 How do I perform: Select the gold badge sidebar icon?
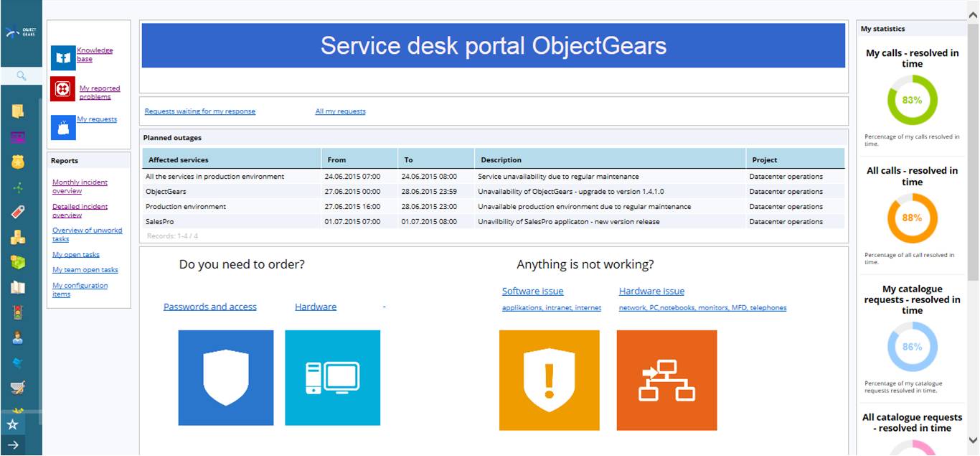18,162
